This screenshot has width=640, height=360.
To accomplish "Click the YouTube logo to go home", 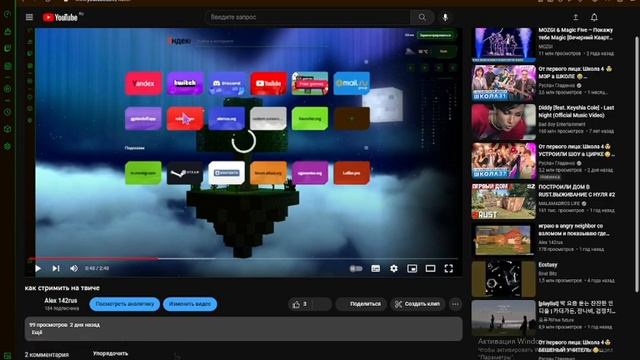I will pos(60,17).
